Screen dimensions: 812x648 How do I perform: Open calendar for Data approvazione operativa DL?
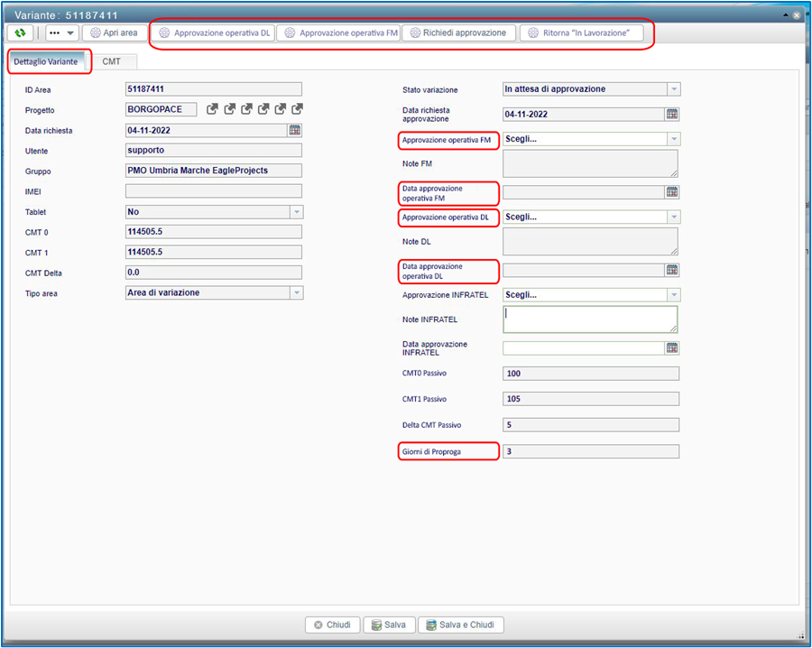[671, 270]
